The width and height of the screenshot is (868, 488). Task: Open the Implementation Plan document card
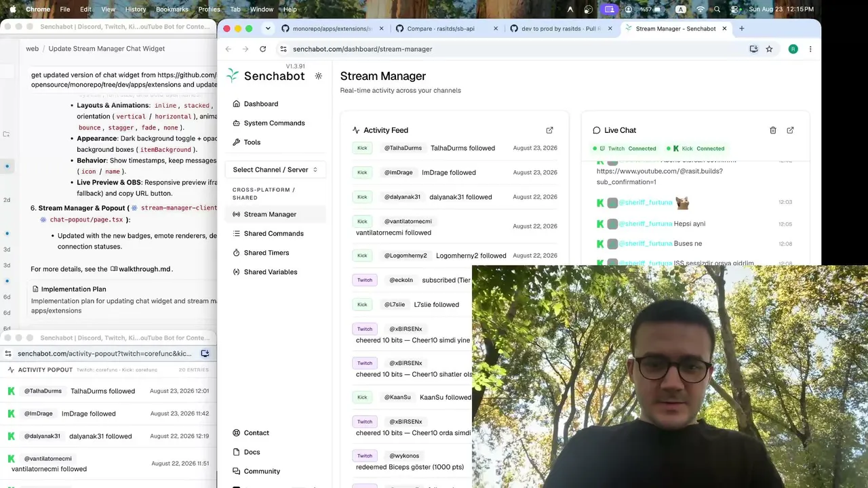124,299
